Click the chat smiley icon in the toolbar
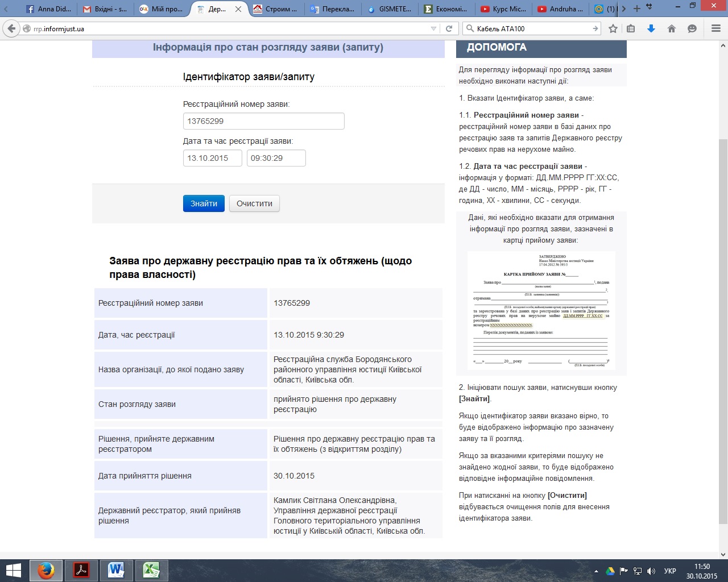728x582 pixels. 692,28
